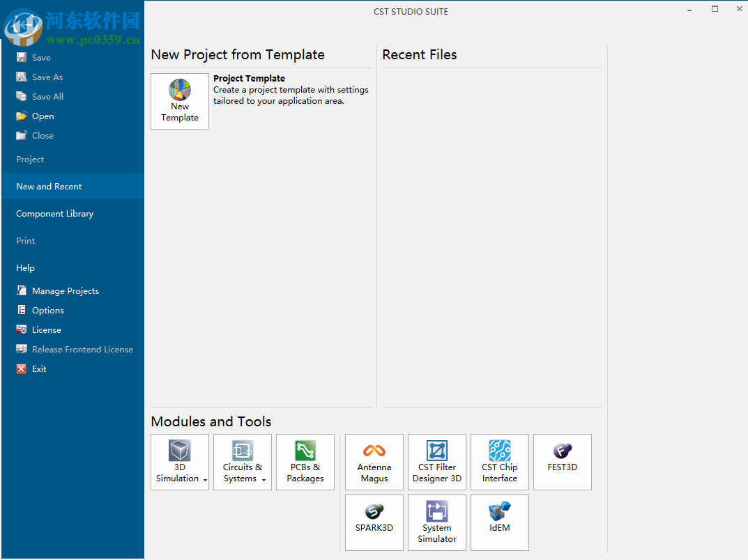Select the New and Recent section

(x=48, y=186)
